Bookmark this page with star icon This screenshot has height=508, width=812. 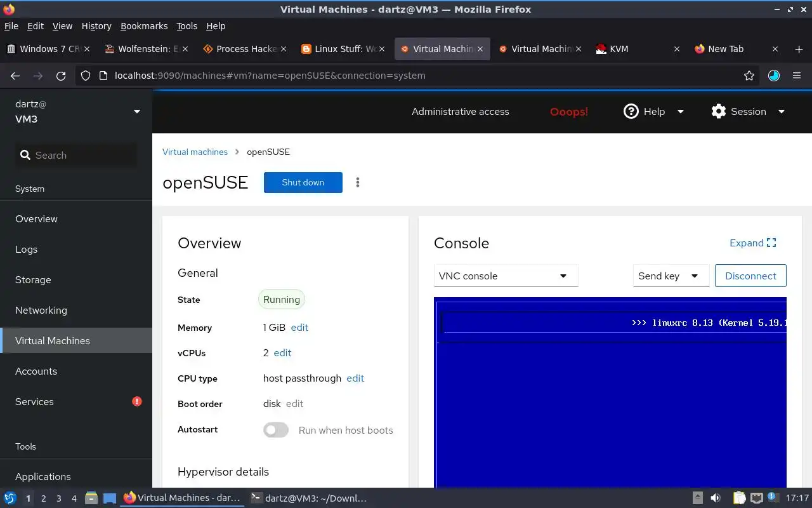click(749, 76)
